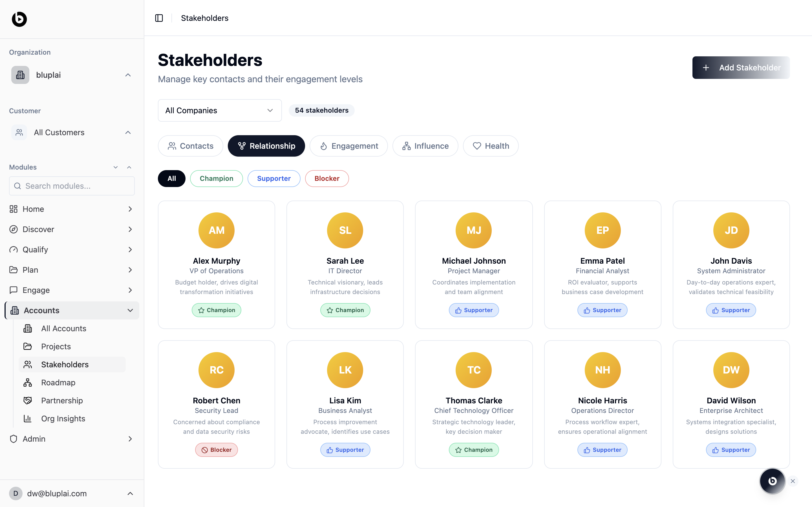Open the floating bluplai assistant icon
Image resolution: width=812 pixels, height=507 pixels.
pos(772,481)
